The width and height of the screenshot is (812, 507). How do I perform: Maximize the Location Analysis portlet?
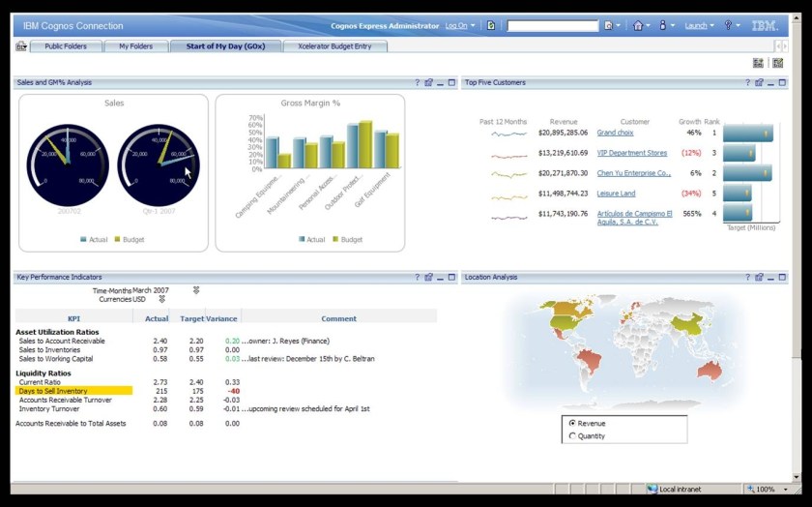[x=782, y=278]
